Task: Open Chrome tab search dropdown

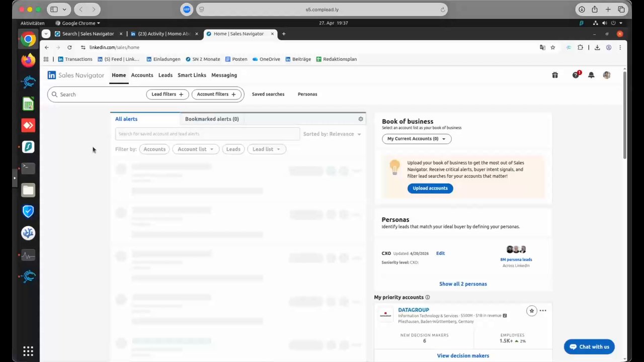Action: point(46,34)
